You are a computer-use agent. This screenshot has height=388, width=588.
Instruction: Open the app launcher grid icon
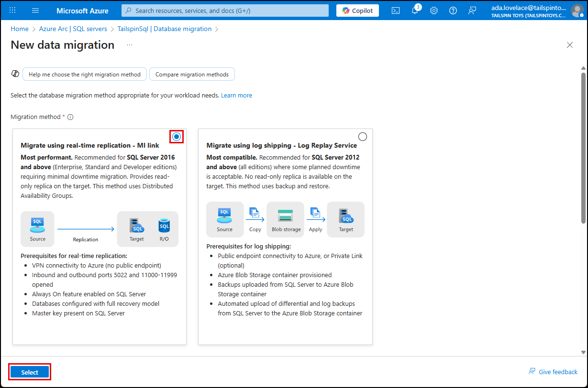(12, 10)
